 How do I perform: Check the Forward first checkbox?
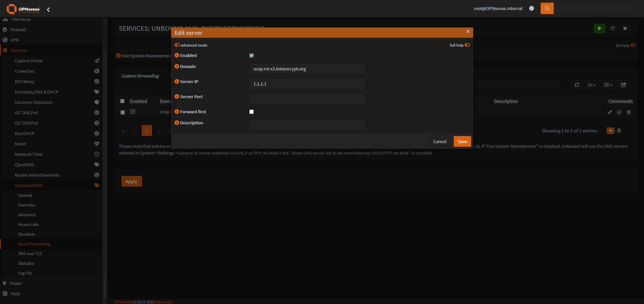(251, 112)
